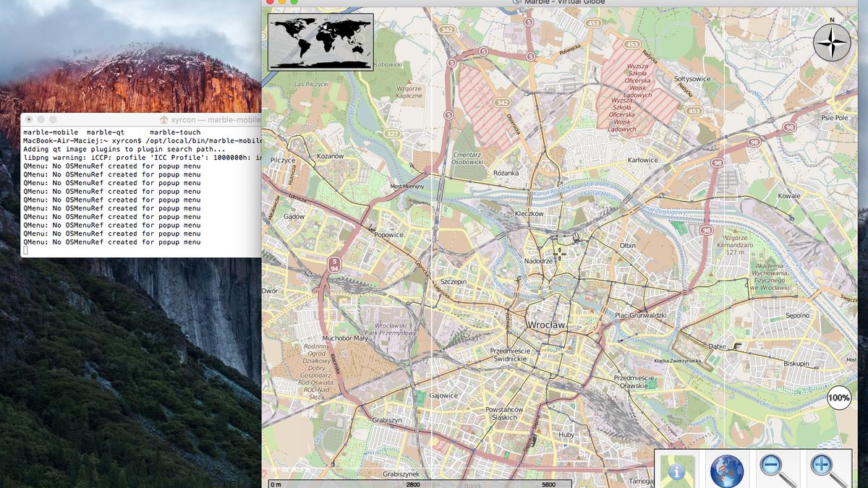
Task: Click the 'Wrocław' city label
Action: pyautogui.click(x=547, y=325)
